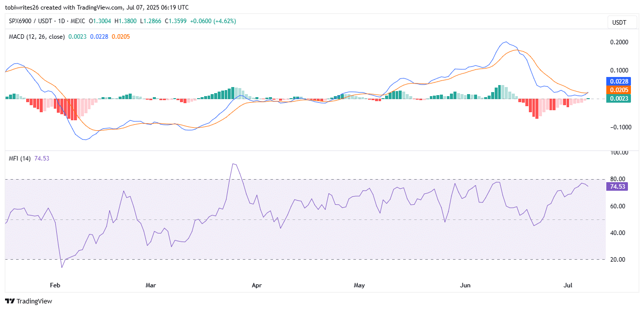644x310 pixels.
Task: Click the -0.1000 level on MACD scale
Action: click(618, 127)
